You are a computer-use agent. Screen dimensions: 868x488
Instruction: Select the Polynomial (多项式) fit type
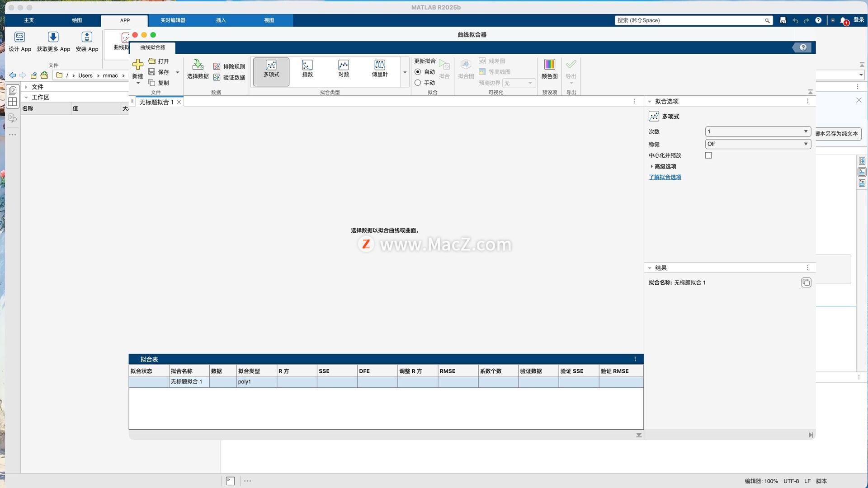[x=271, y=69]
